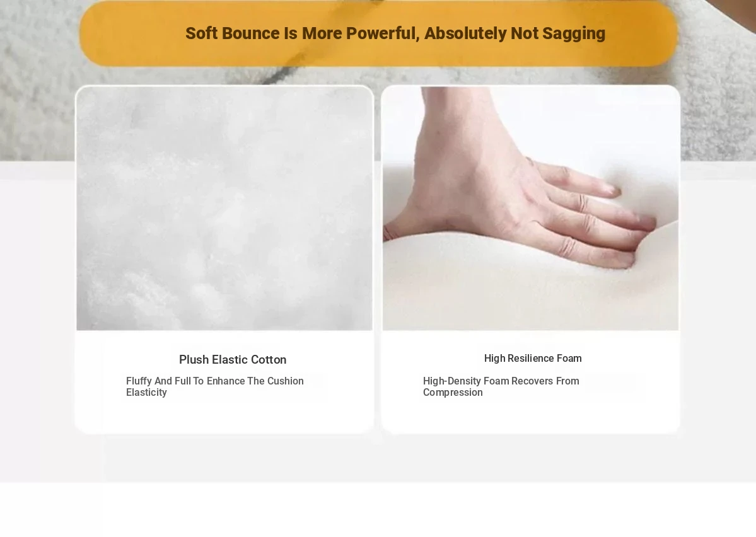Click the gray strip beneath the two cards
This screenshot has width=756, height=537.
pos(378,458)
